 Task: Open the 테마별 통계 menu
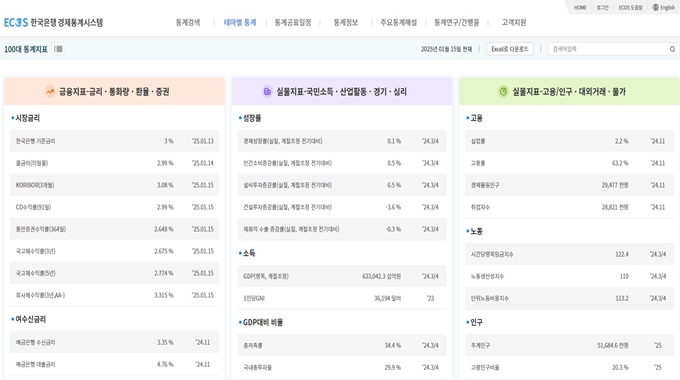(240, 23)
